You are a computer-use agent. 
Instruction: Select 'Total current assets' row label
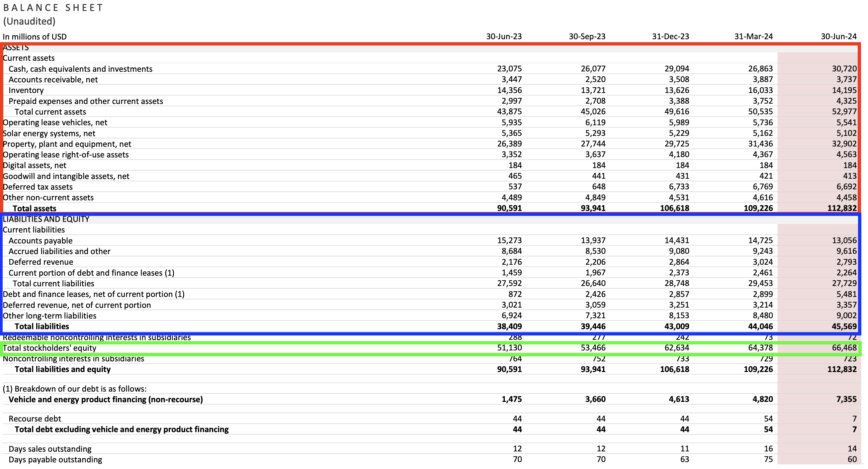coord(50,112)
